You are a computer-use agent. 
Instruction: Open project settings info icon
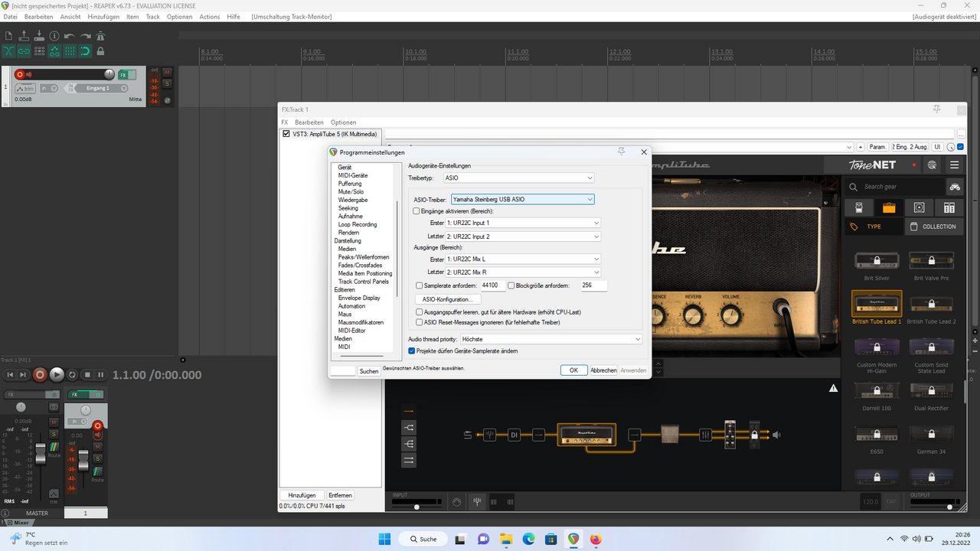tap(54, 35)
